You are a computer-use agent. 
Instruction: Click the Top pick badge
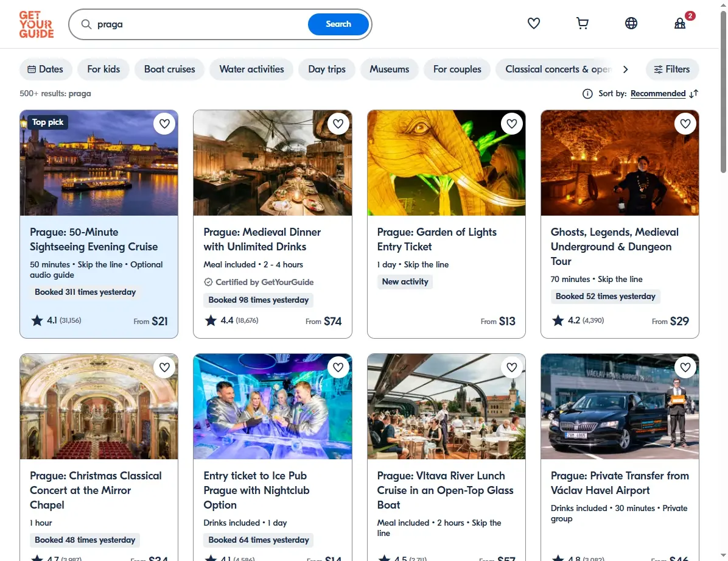48,122
